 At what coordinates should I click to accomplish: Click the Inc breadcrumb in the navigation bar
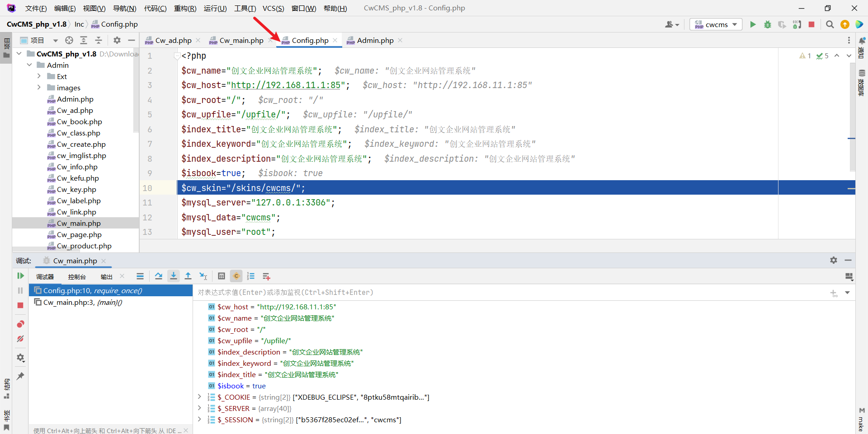tap(79, 24)
